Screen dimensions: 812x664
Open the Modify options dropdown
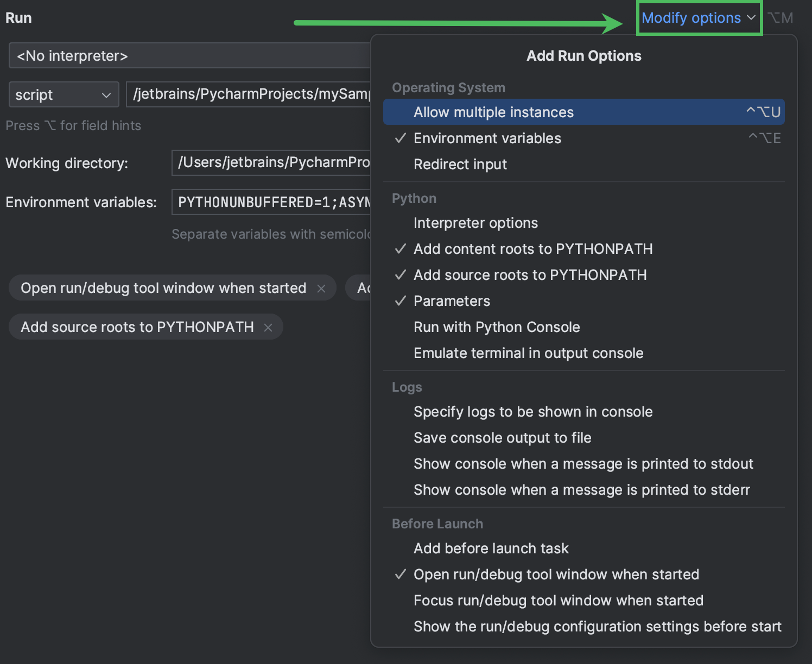tap(698, 17)
